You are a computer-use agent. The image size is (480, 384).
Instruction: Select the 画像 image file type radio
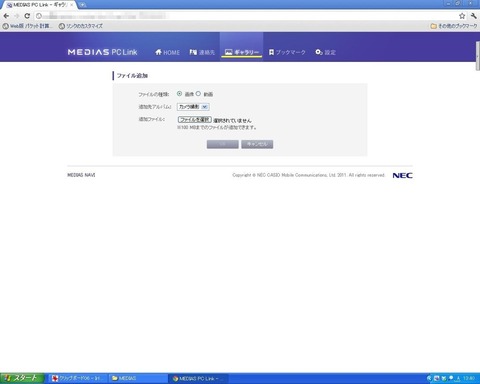pyautogui.click(x=179, y=94)
